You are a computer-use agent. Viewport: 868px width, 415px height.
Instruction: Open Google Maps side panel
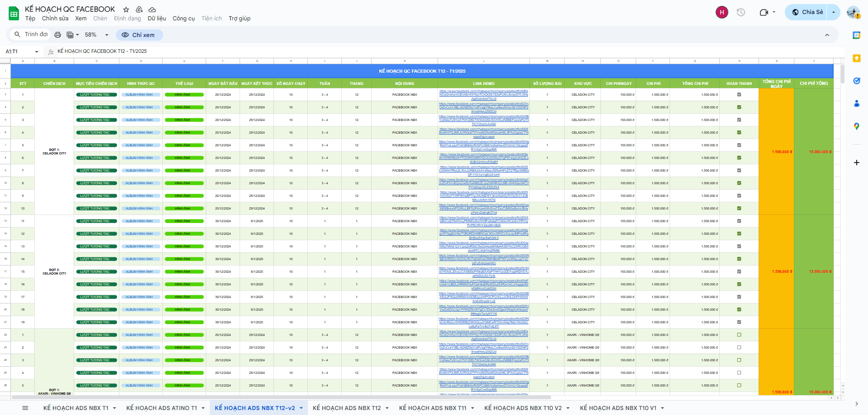(x=856, y=126)
